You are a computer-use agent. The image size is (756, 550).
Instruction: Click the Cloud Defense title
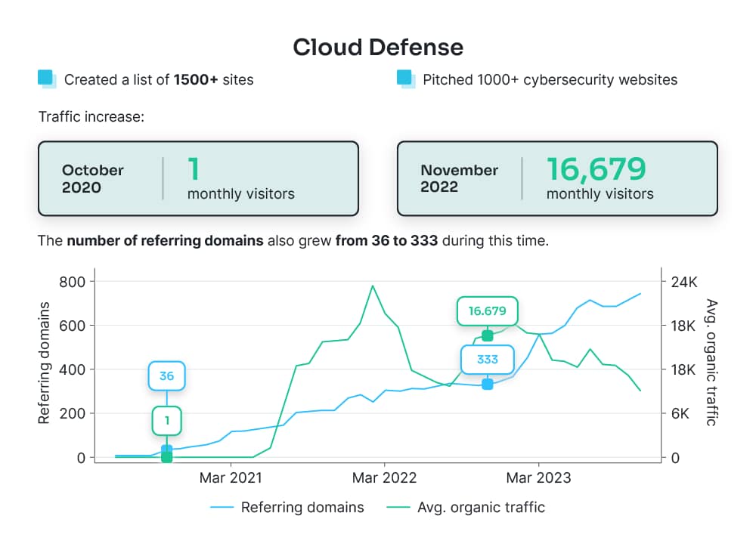378,48
